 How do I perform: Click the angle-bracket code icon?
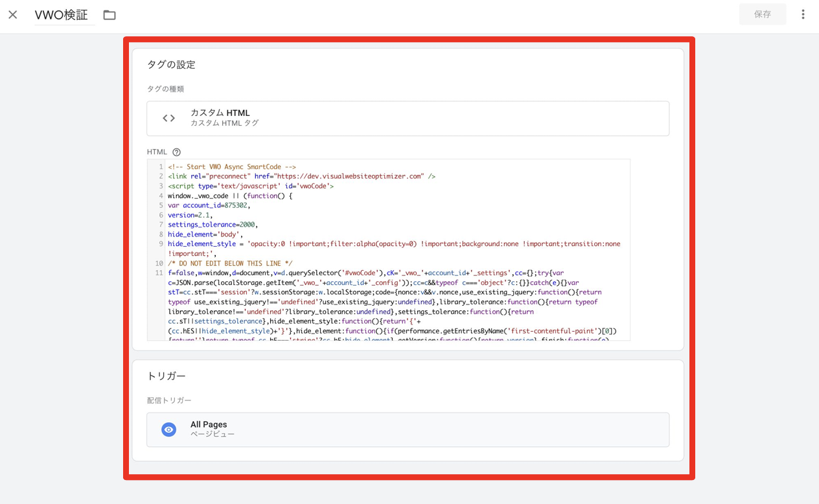tap(169, 118)
